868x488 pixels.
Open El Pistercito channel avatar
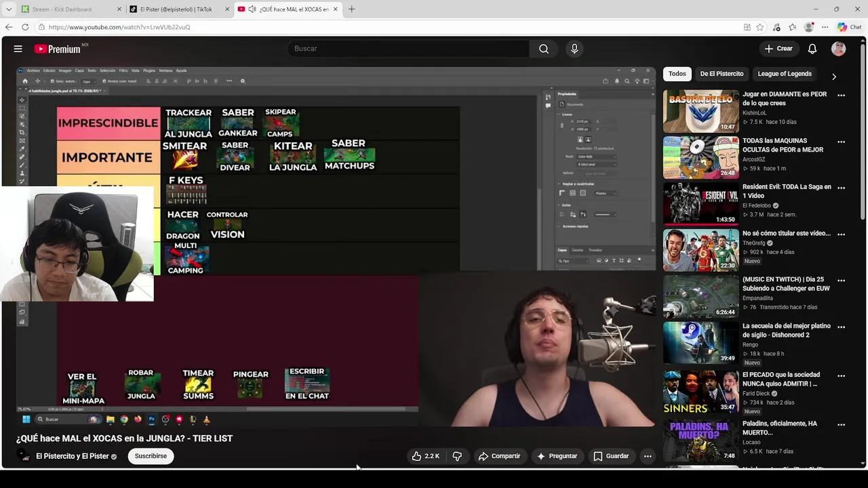click(x=24, y=456)
